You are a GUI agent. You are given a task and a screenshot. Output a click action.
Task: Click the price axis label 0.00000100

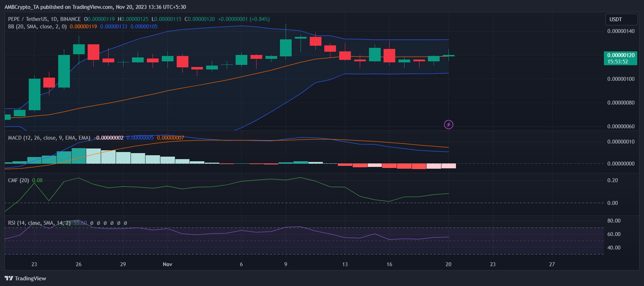(x=621, y=79)
